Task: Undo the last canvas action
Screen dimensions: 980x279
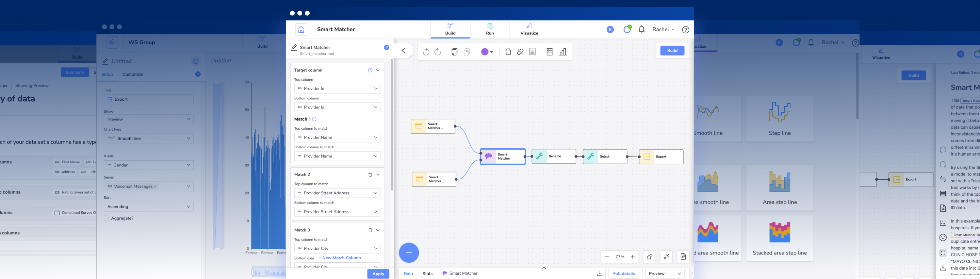Action: (426, 52)
